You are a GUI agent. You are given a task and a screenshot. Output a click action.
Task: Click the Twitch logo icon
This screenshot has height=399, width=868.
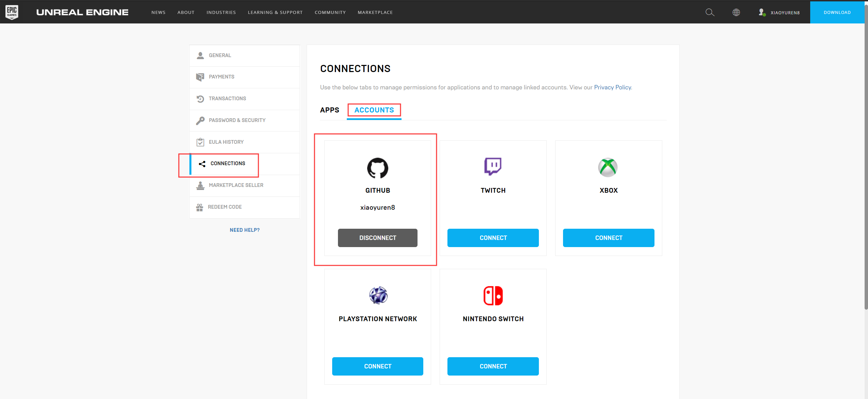point(493,167)
